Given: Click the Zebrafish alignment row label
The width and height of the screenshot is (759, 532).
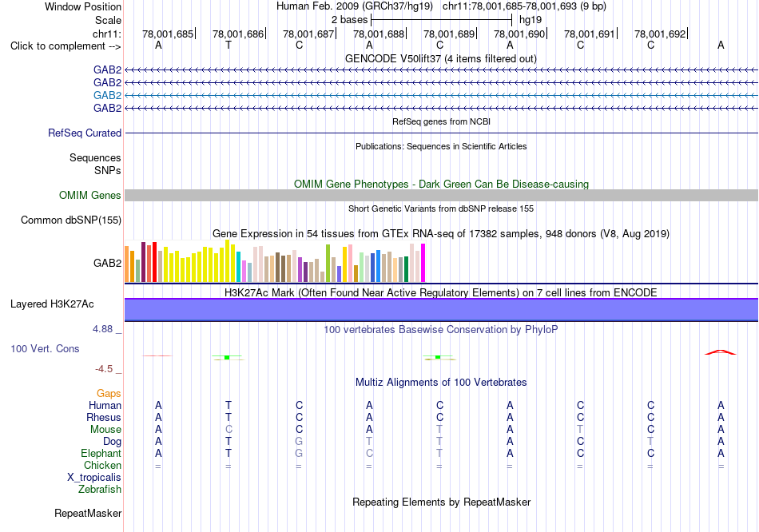Looking at the screenshot, I should coord(99,490).
